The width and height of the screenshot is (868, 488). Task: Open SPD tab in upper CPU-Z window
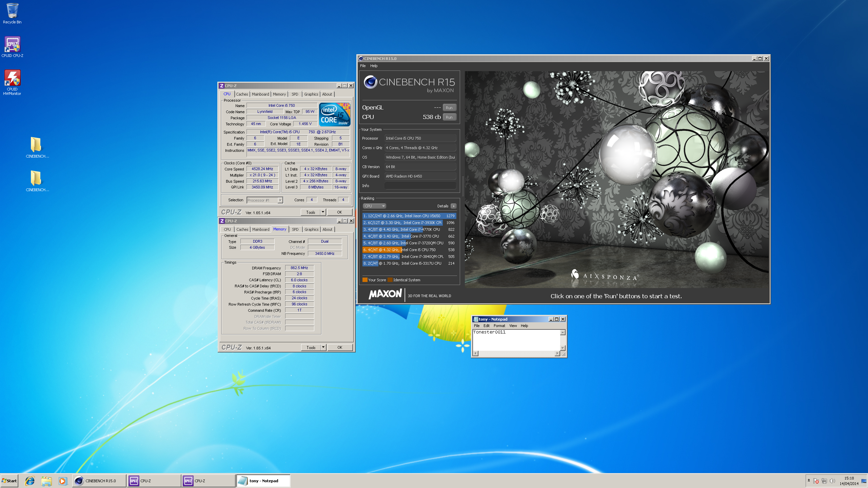click(x=295, y=94)
